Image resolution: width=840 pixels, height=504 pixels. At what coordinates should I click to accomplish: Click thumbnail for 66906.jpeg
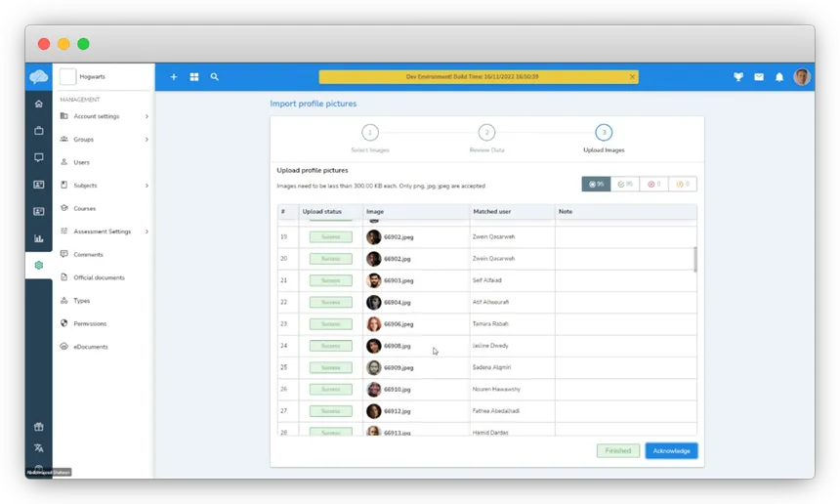pos(374,324)
